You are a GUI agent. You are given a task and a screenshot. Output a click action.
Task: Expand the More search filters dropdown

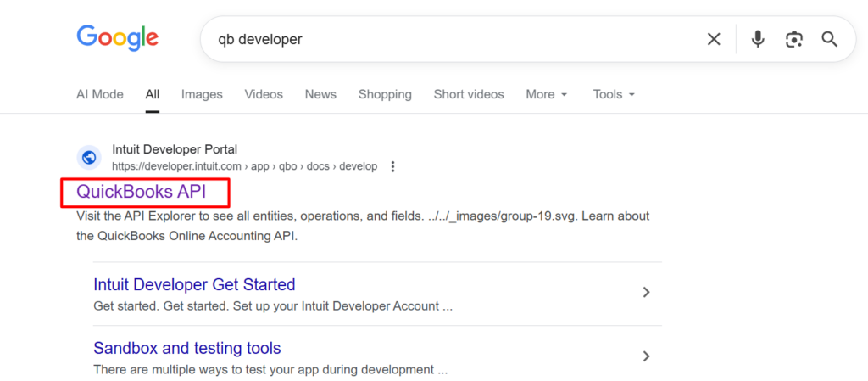(x=546, y=94)
